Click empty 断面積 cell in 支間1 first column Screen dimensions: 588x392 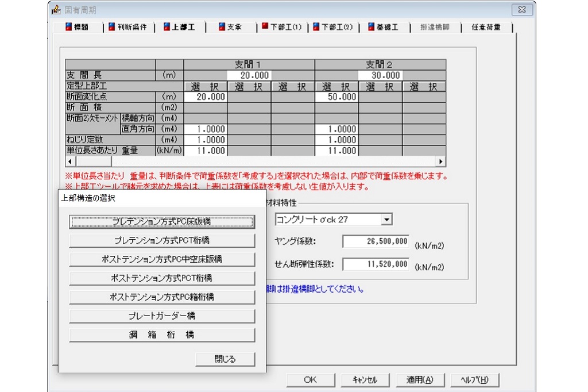(206, 107)
